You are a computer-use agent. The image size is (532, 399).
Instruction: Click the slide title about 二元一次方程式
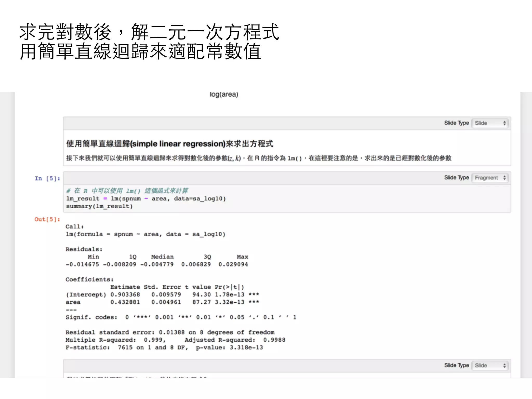pos(149,32)
